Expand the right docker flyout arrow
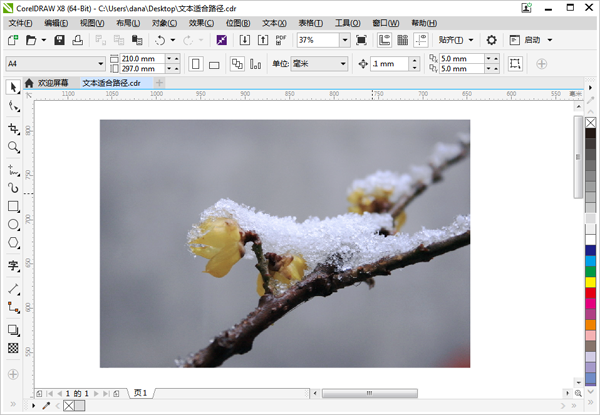This screenshot has height=415, width=600. 590,88
